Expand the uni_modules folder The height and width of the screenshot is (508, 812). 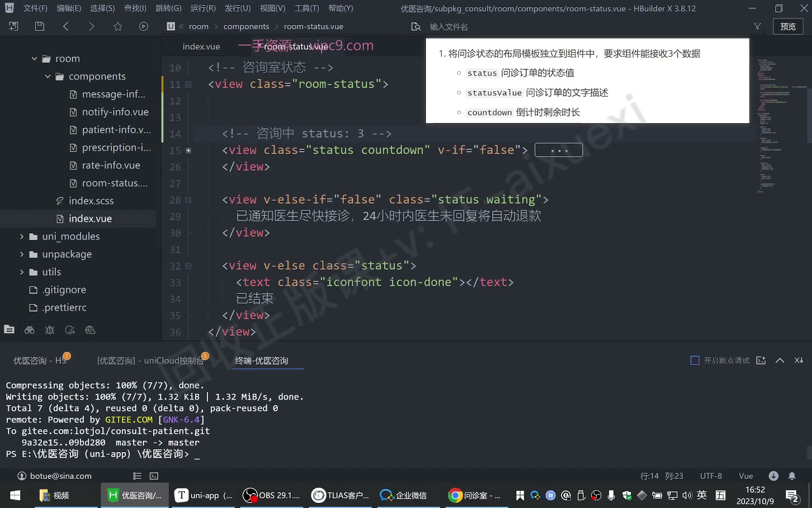coord(22,236)
